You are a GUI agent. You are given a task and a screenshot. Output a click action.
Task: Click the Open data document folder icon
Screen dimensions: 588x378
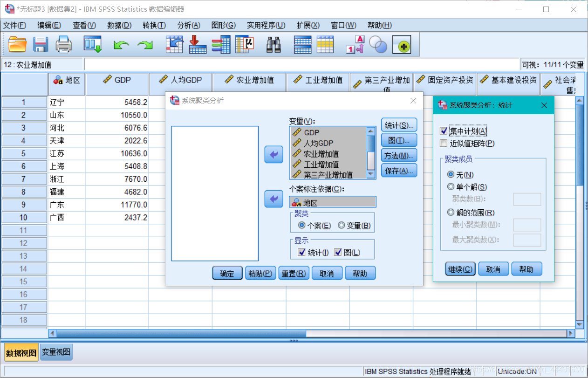(x=18, y=45)
